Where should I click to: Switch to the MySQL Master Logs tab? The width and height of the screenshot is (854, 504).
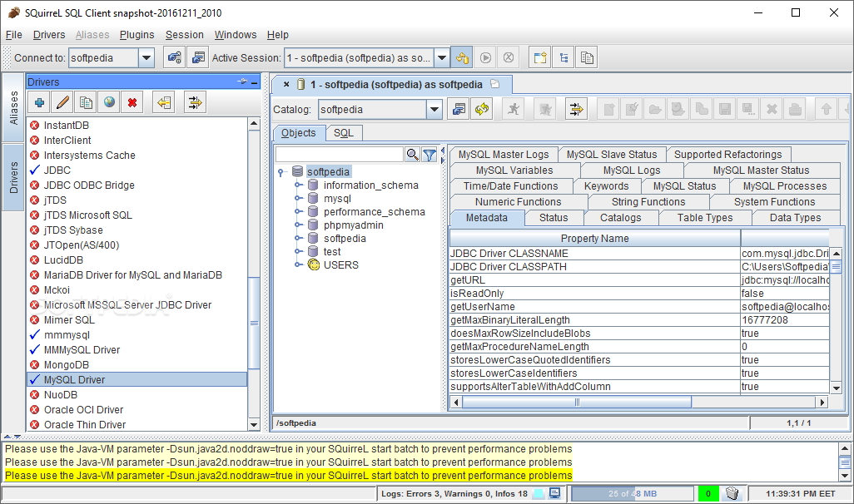coord(504,155)
